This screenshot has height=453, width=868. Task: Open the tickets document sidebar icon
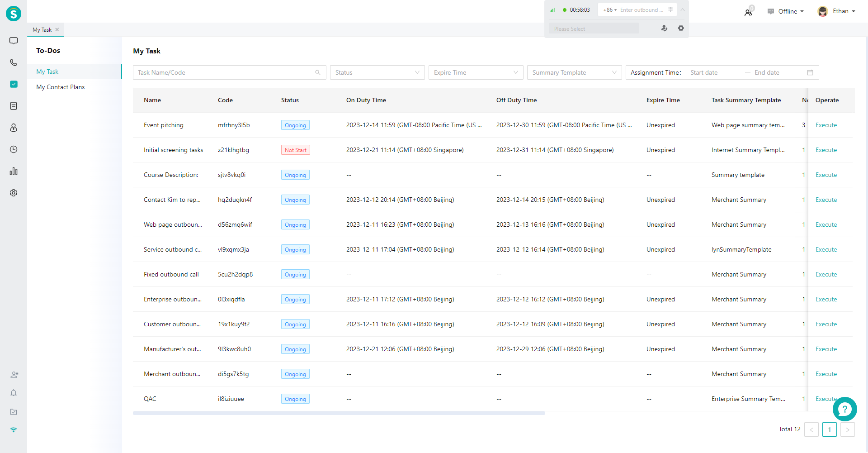click(x=14, y=106)
